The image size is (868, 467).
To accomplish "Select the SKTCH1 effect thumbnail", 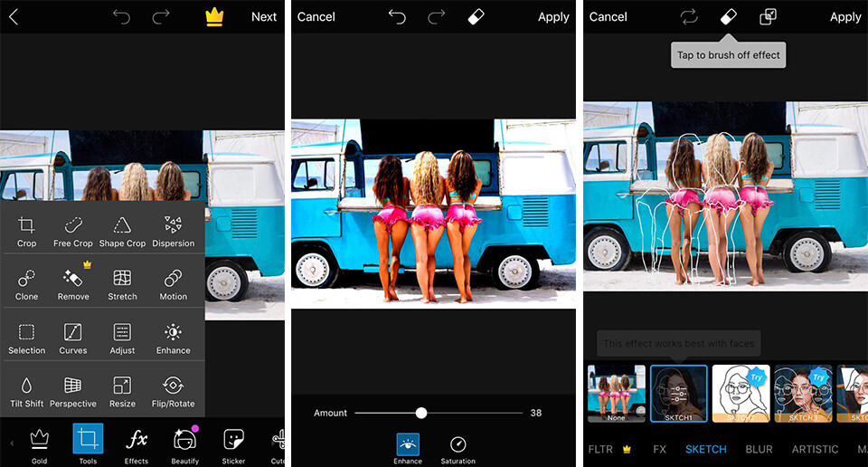I will [x=679, y=394].
